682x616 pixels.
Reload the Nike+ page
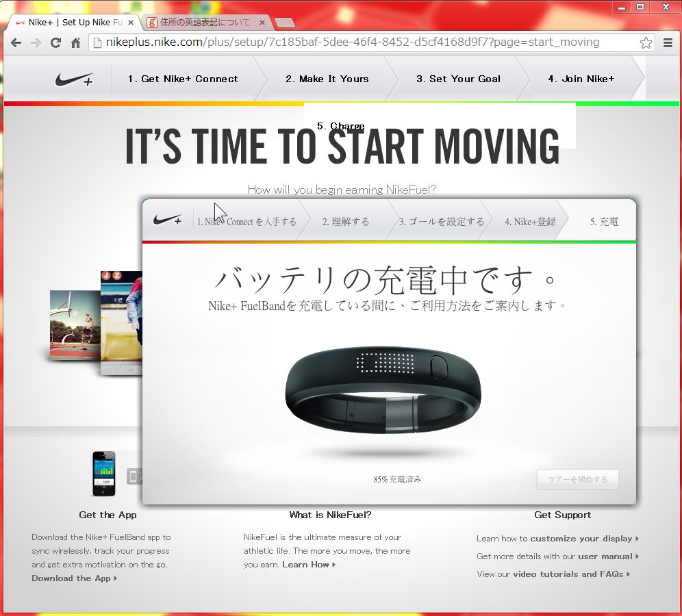[x=55, y=42]
